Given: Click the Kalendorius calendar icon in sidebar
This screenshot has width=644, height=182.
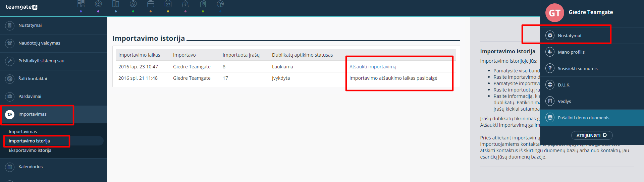Looking at the screenshot, I should (x=10, y=167).
